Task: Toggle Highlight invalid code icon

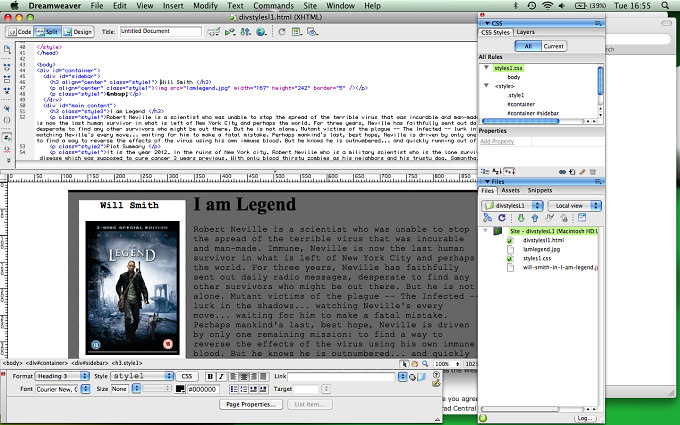Action: pyautogui.click(x=7, y=150)
